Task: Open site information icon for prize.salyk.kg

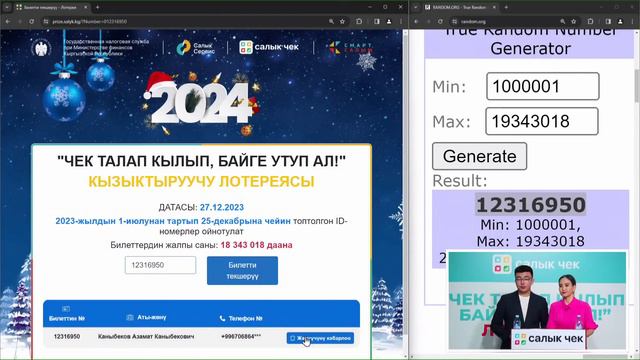Action: (x=46, y=21)
